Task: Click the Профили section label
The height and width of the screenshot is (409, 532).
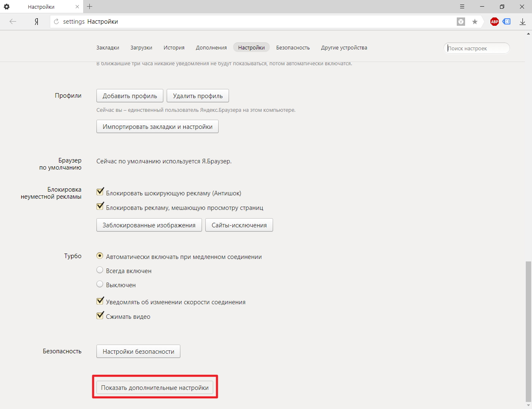Action: pyautogui.click(x=68, y=96)
